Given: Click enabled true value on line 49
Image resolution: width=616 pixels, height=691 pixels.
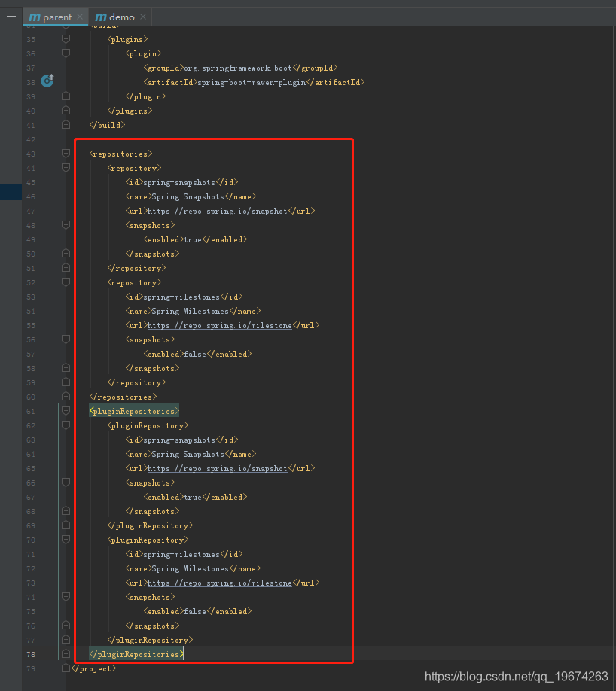Looking at the screenshot, I should tap(193, 239).
